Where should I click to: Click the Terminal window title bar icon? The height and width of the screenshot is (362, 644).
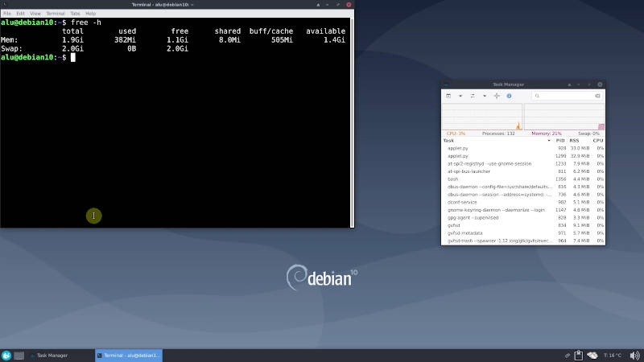tap(5, 5)
